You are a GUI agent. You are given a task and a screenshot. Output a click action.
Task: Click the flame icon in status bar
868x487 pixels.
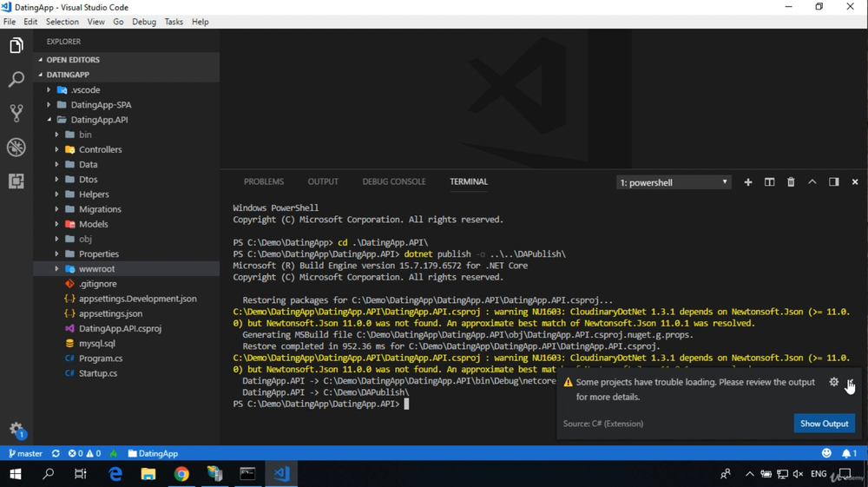point(114,453)
